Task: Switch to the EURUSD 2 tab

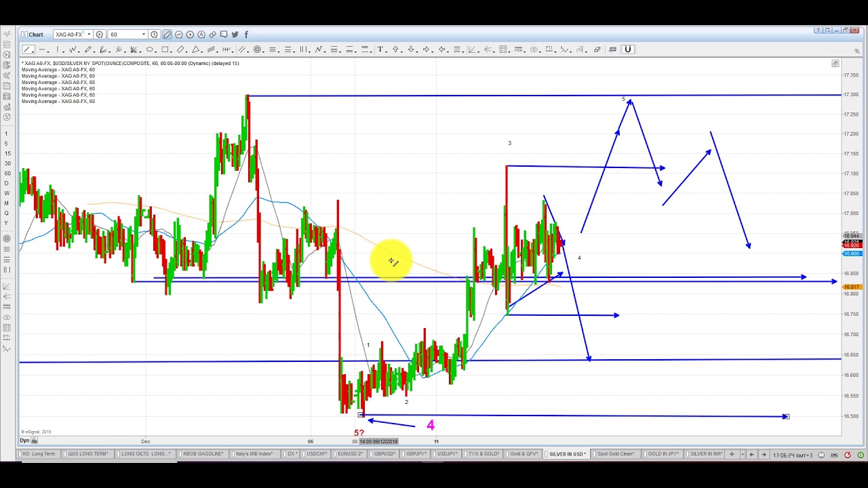Action: (349, 454)
